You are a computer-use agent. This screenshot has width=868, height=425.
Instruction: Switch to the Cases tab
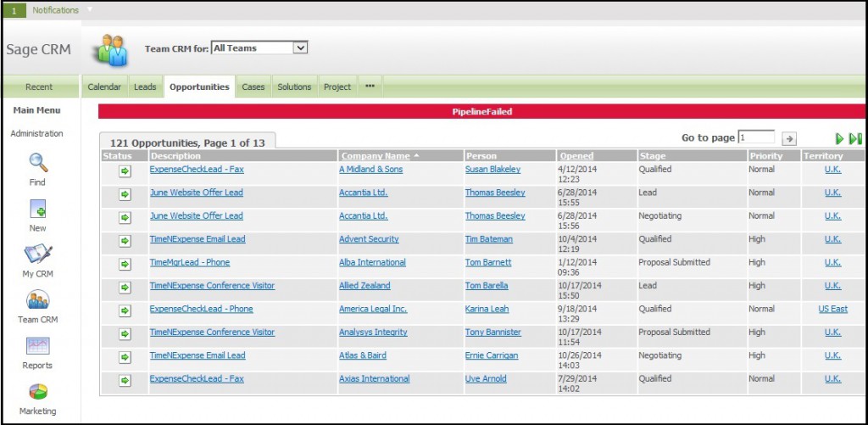253,87
